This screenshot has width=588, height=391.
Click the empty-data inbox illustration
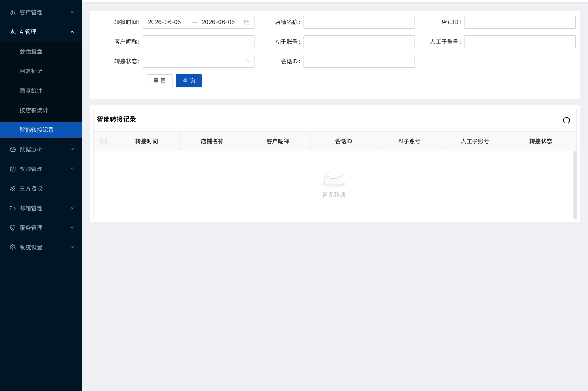tap(334, 179)
